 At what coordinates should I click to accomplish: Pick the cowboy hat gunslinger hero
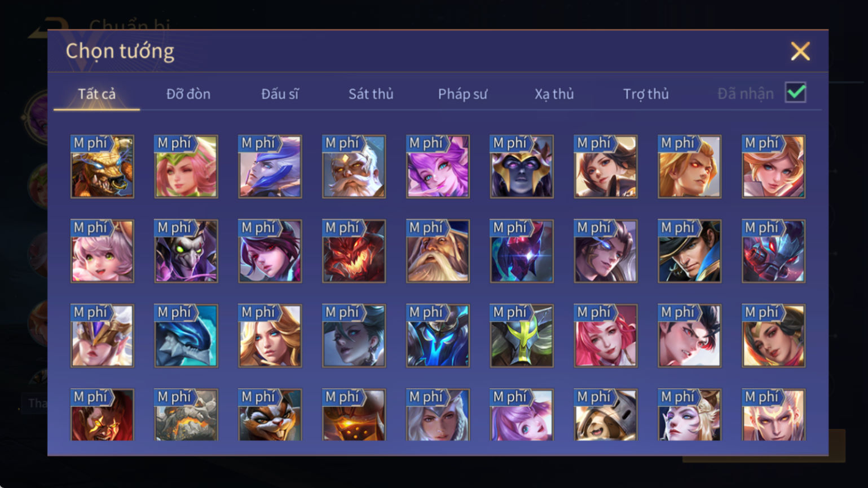click(x=689, y=251)
